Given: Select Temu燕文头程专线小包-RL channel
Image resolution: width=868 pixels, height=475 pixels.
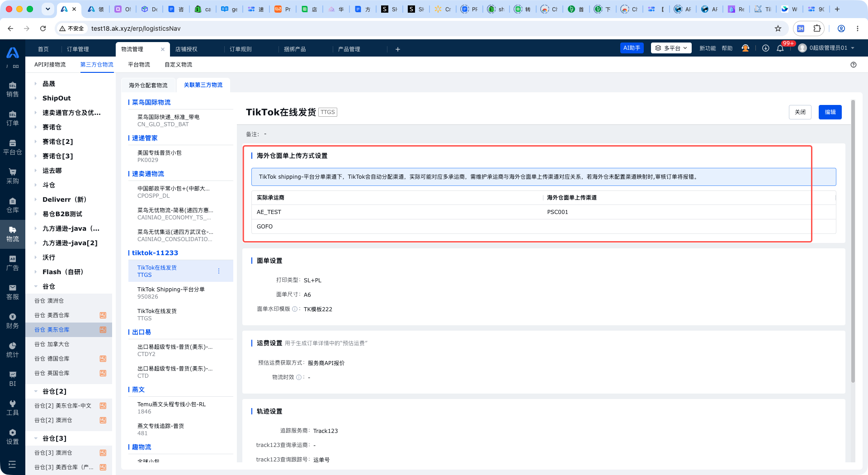Looking at the screenshot, I should (x=181, y=408).
